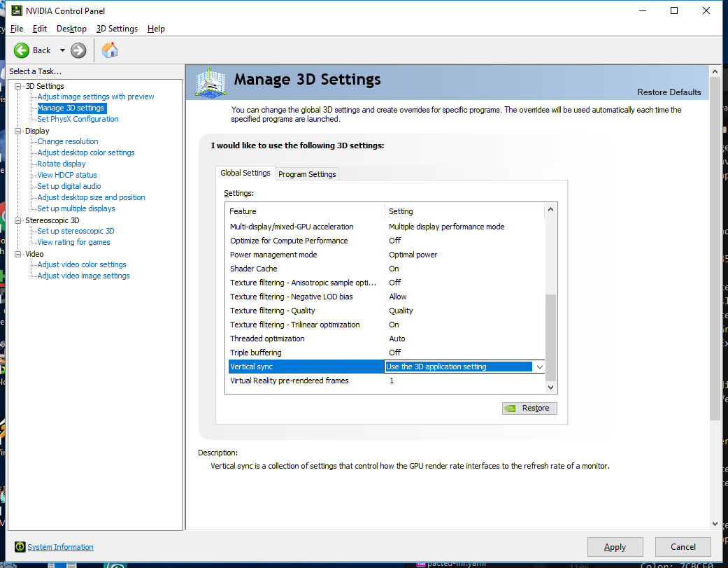Viewport: 728px width, 568px height.
Task: Click settings list scrollbar up arrow
Action: tap(550, 209)
